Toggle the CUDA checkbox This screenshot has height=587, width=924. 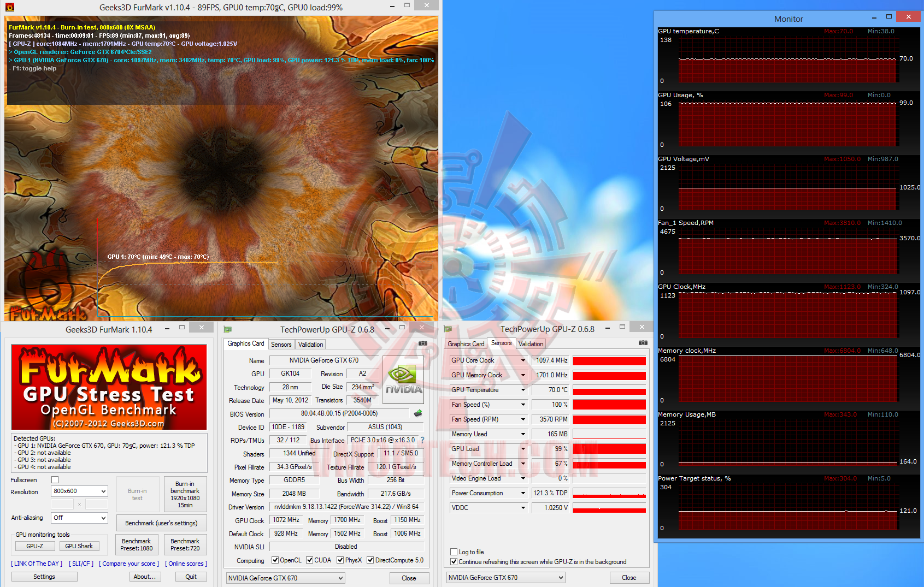tap(310, 560)
